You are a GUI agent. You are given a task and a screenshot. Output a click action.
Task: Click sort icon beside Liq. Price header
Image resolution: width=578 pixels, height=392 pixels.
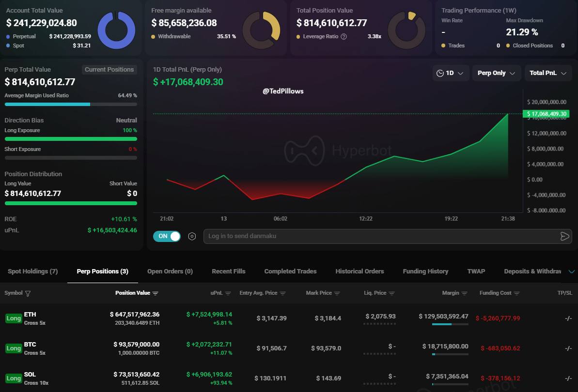click(392, 293)
